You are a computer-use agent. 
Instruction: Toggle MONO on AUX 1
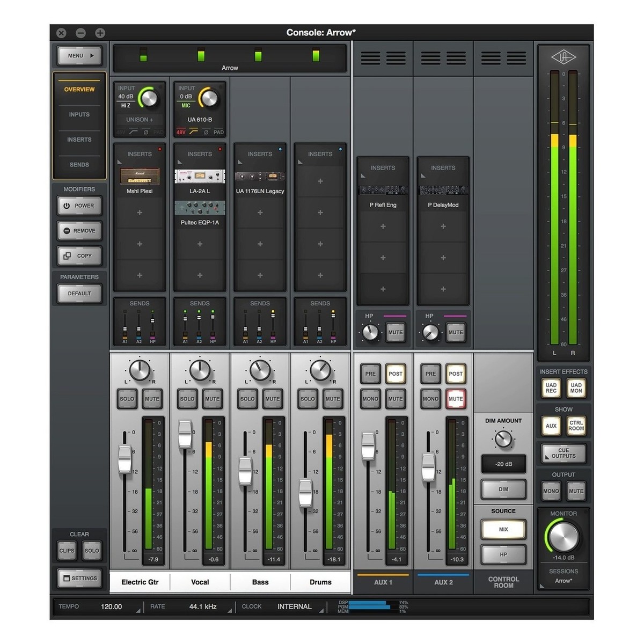[x=370, y=399]
